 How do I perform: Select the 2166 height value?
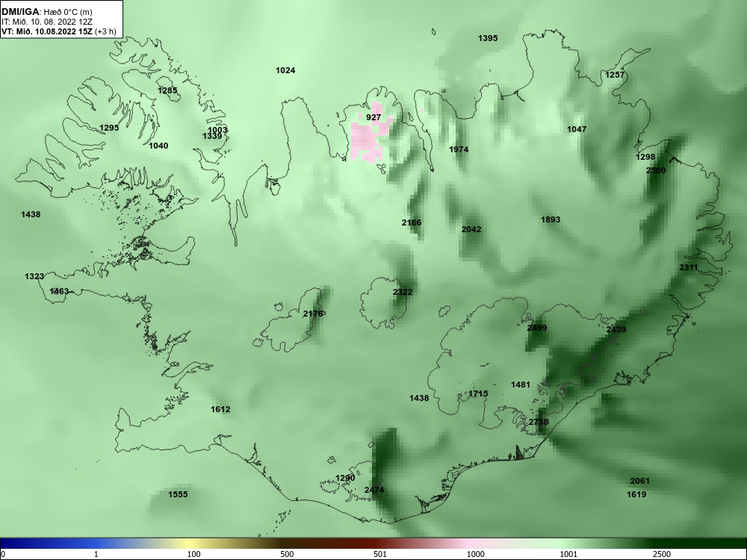(412, 223)
